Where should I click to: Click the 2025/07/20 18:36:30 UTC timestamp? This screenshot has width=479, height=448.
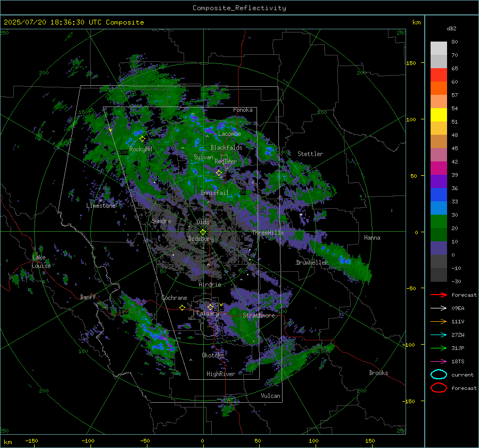pos(73,22)
